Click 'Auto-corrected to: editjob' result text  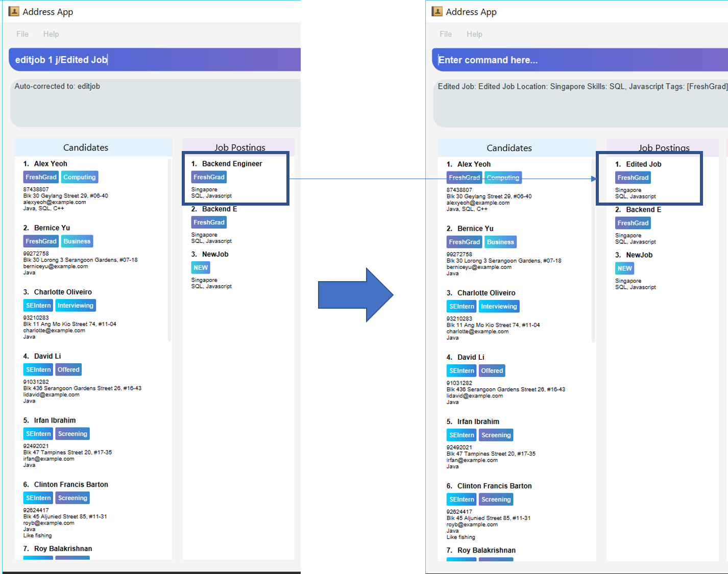pyautogui.click(x=57, y=86)
